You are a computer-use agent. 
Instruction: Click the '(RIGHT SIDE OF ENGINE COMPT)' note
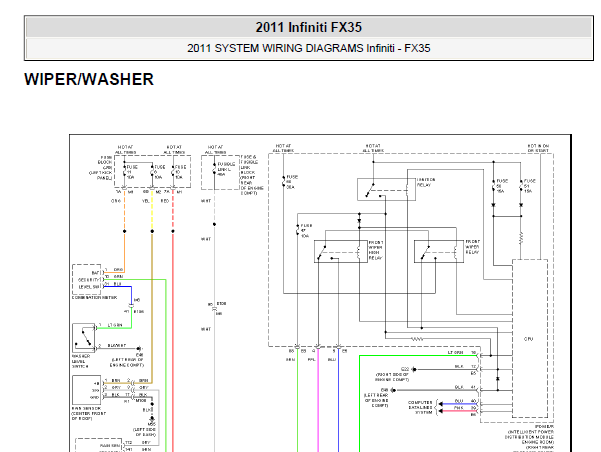392,377
